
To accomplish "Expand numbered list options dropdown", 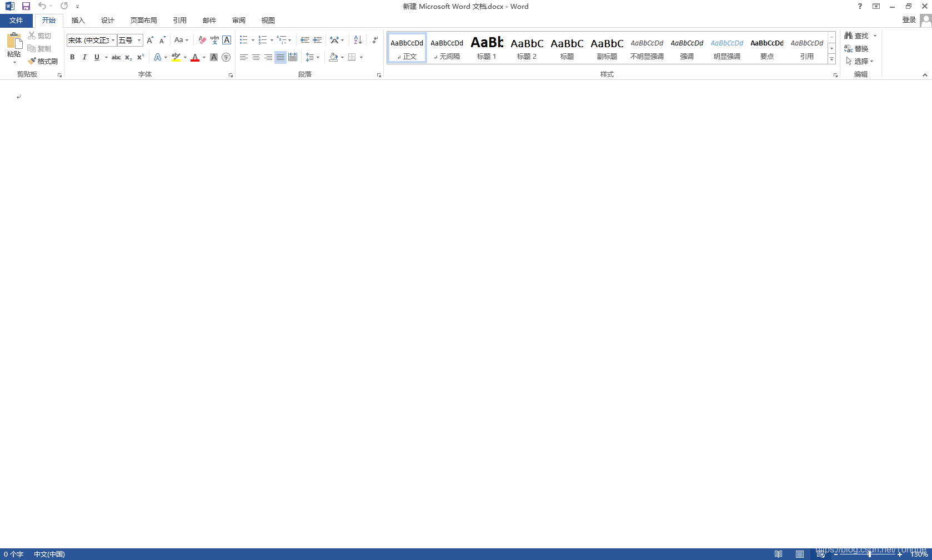I will 272,40.
